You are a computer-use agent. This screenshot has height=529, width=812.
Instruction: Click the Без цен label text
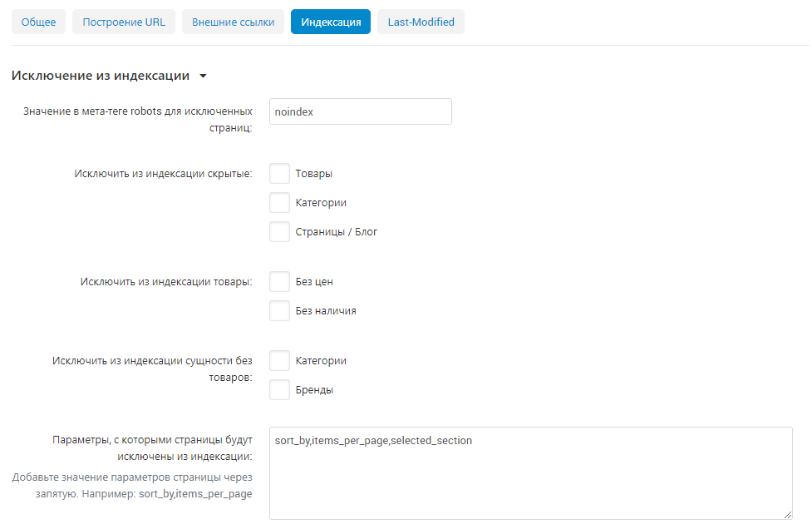coord(314,282)
